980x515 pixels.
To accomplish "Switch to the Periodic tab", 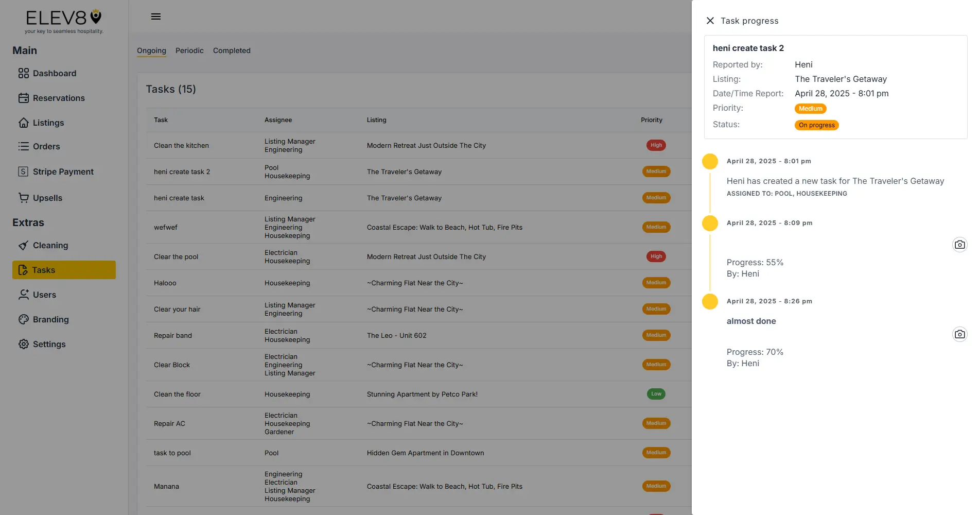I will tap(189, 50).
